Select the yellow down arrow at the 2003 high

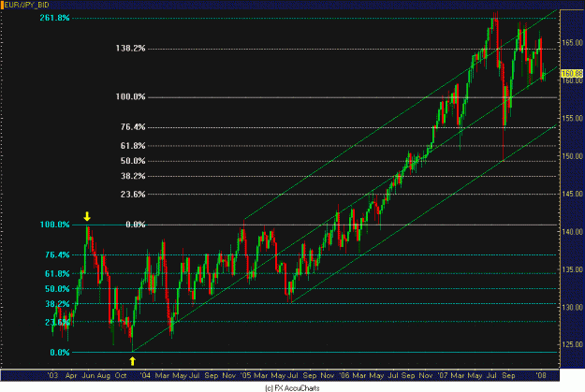(87, 216)
